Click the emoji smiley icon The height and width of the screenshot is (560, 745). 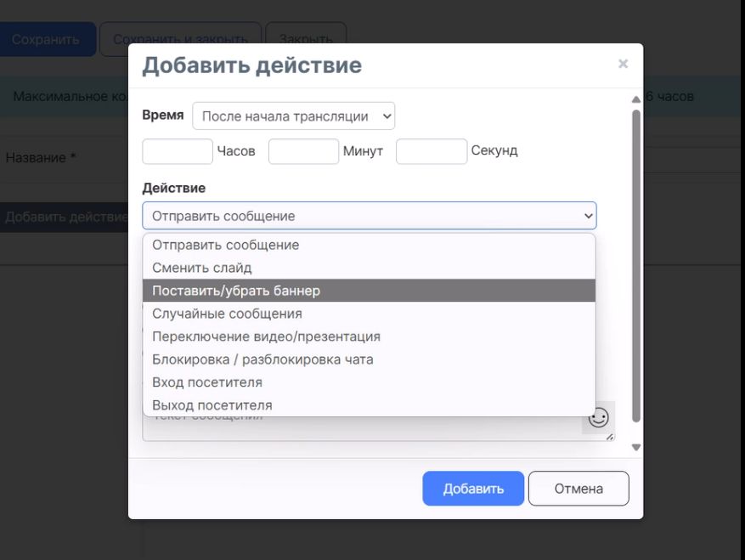pos(598,417)
